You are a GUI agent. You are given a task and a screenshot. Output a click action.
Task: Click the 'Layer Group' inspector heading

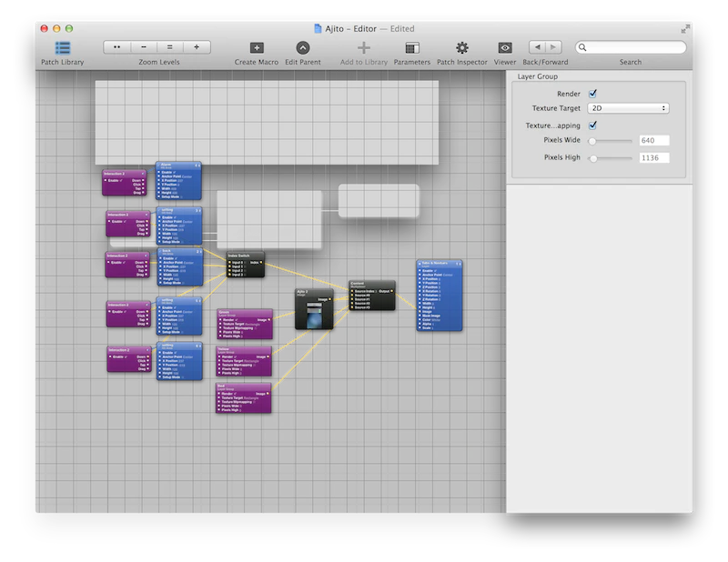tap(538, 76)
